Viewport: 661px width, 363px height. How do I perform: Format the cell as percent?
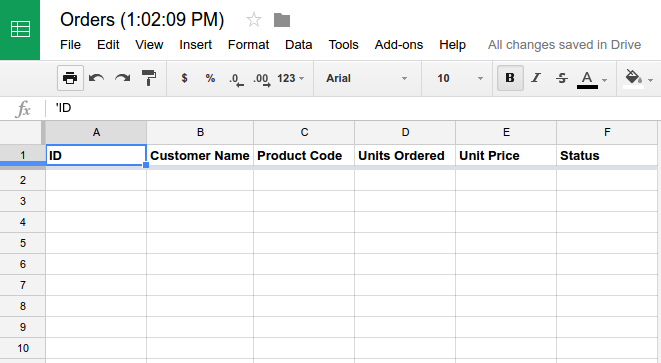(210, 78)
